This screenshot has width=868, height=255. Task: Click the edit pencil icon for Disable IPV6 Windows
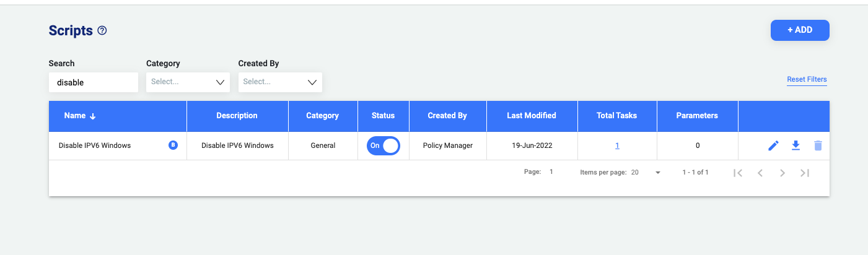coord(773,146)
